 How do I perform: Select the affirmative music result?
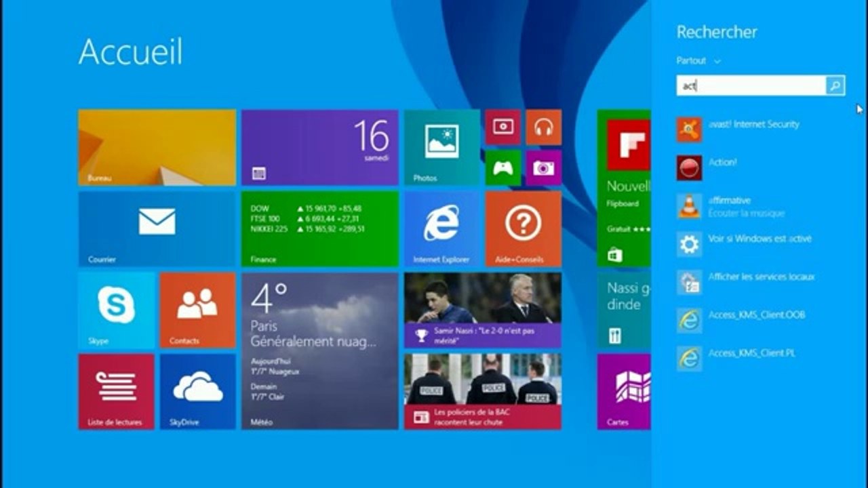(746, 206)
